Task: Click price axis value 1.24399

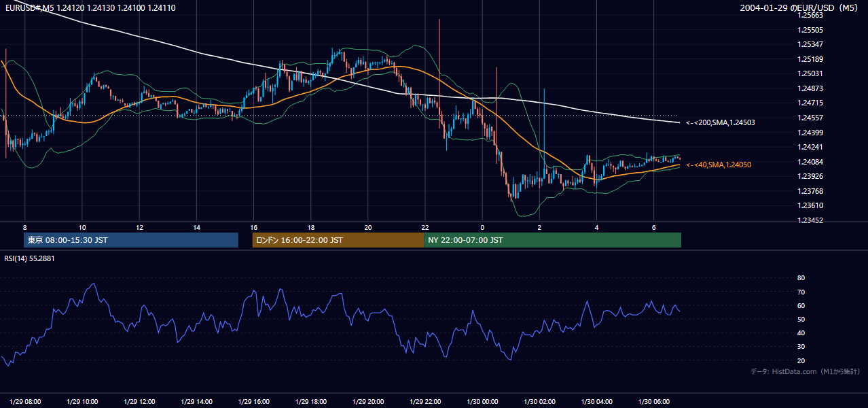Action: click(x=811, y=132)
